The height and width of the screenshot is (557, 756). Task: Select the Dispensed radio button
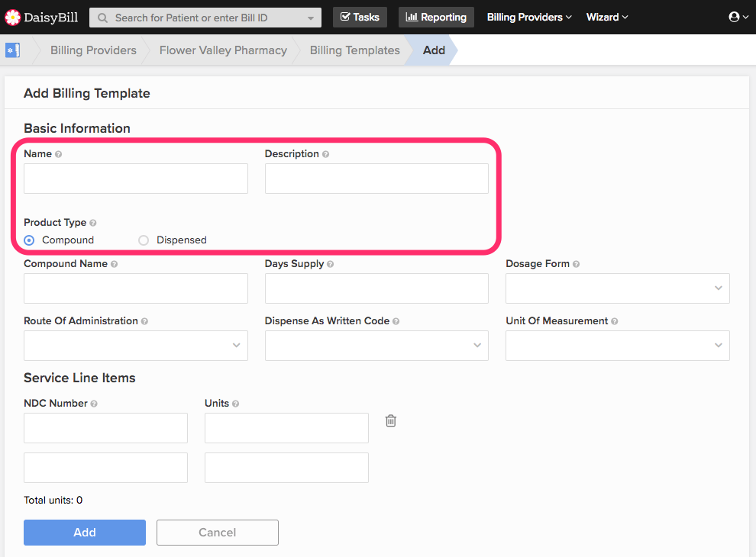click(144, 240)
